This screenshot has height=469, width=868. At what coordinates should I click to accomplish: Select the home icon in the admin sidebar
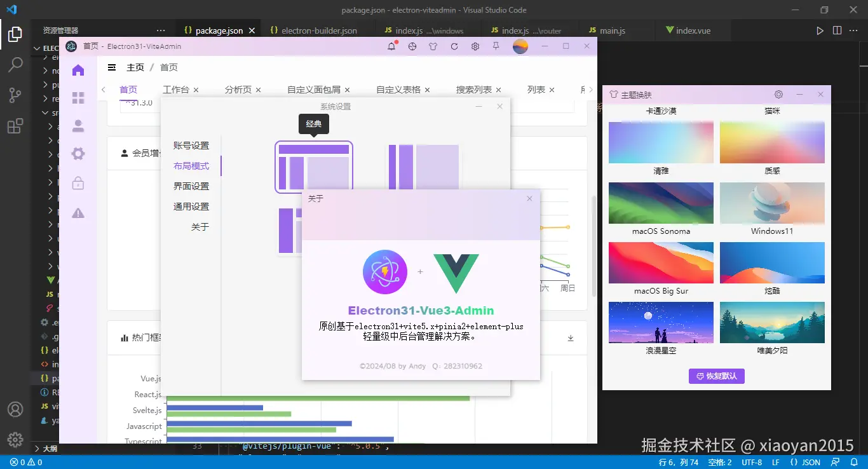(x=78, y=70)
